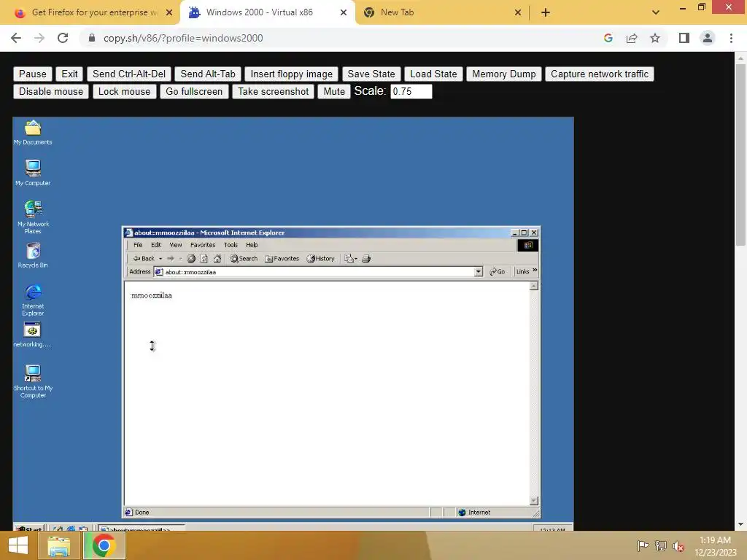Open Chrome tab search dropdown
This screenshot has height=560, width=747.
pyautogui.click(x=656, y=12)
